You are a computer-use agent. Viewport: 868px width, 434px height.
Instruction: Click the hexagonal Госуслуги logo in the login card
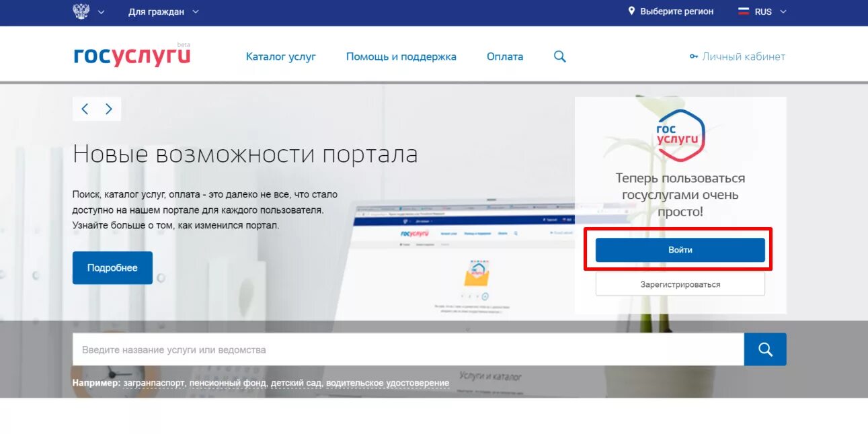pos(680,135)
